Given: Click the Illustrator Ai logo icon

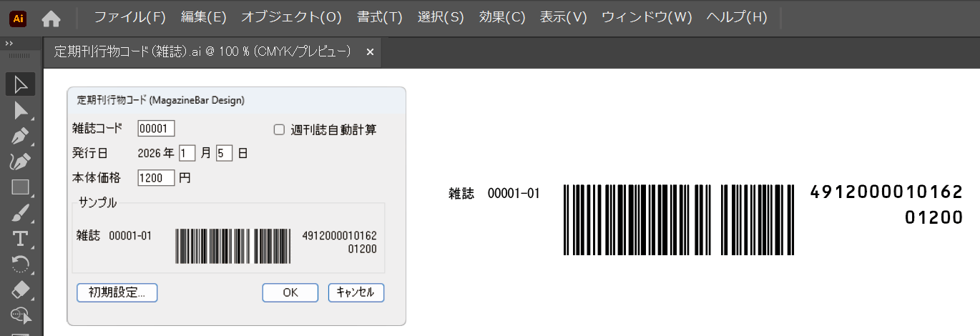Looking at the screenshot, I should point(19,18).
